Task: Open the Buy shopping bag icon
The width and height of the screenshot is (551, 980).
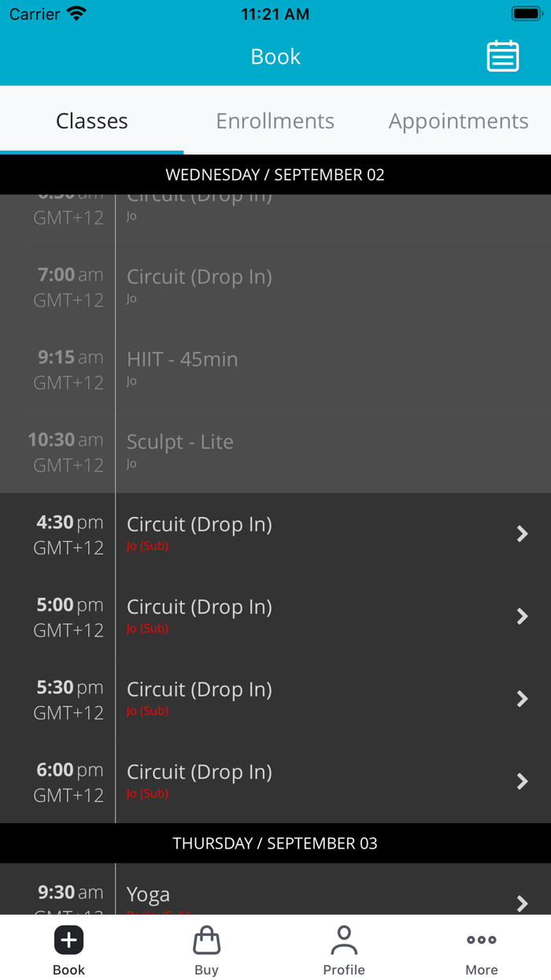Action: pyautogui.click(x=206, y=940)
